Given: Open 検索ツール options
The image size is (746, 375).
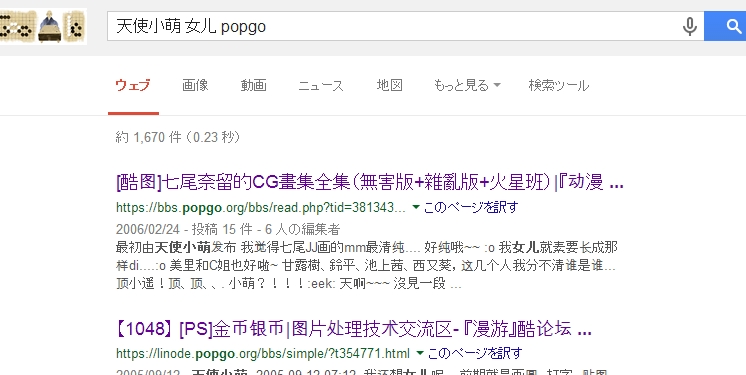Looking at the screenshot, I should pyautogui.click(x=559, y=86).
